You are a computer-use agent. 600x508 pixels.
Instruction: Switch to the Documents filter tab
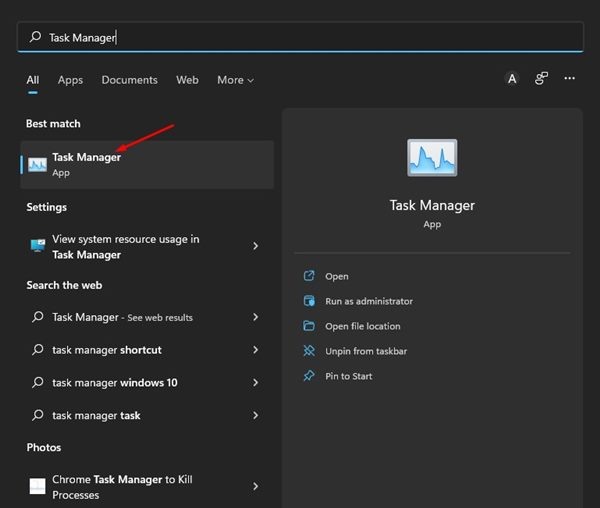(x=129, y=80)
